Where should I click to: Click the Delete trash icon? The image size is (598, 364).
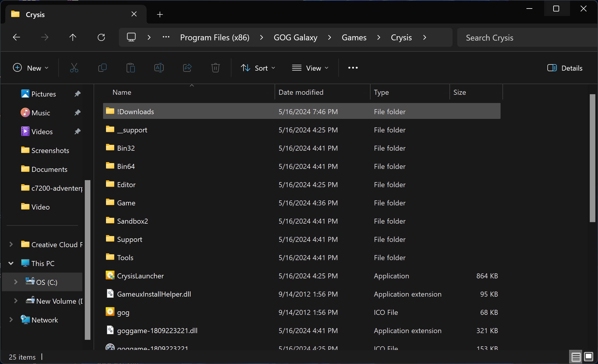point(216,68)
